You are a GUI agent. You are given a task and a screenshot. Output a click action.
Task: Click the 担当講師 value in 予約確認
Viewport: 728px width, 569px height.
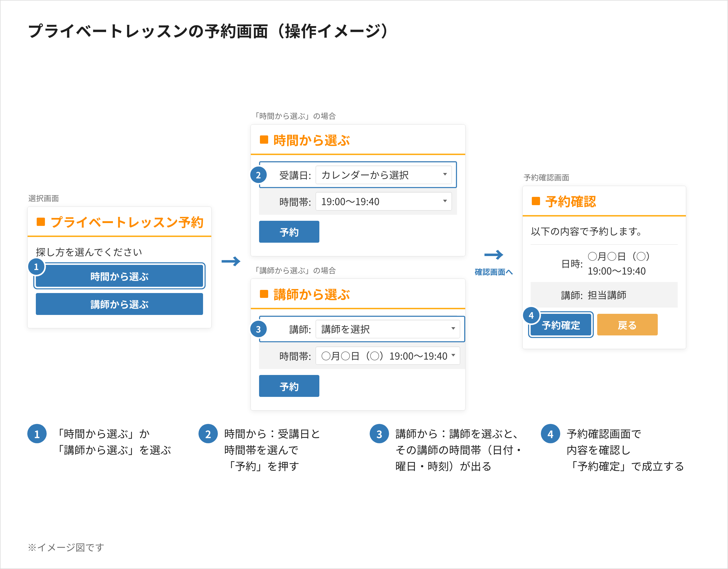pos(607,295)
